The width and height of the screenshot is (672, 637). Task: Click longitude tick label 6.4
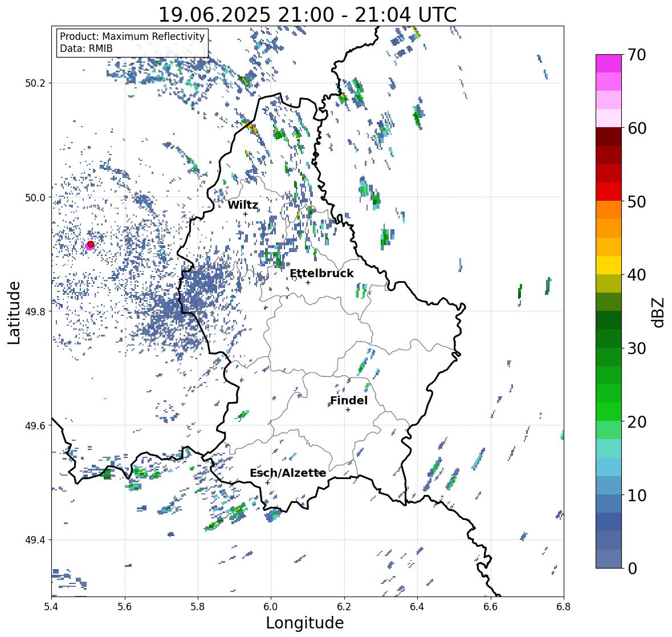tap(417, 606)
